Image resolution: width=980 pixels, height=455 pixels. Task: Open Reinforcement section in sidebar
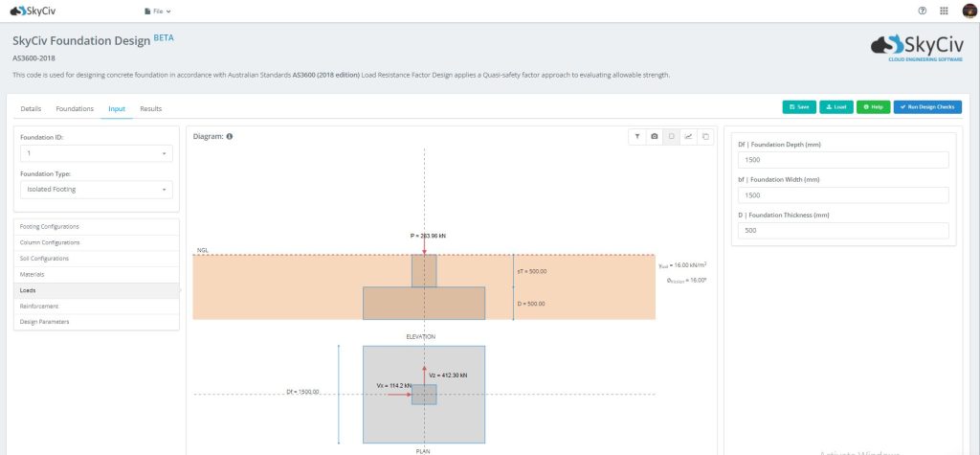tap(97, 307)
